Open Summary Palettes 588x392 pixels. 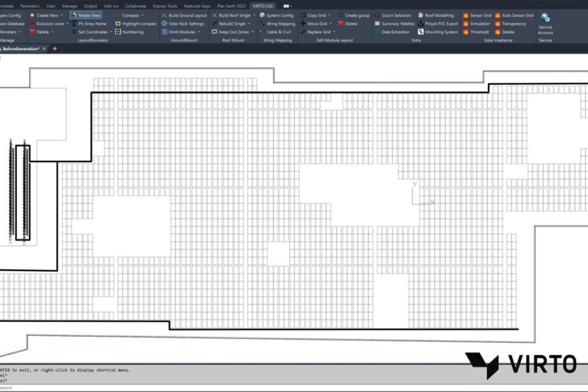[394, 24]
